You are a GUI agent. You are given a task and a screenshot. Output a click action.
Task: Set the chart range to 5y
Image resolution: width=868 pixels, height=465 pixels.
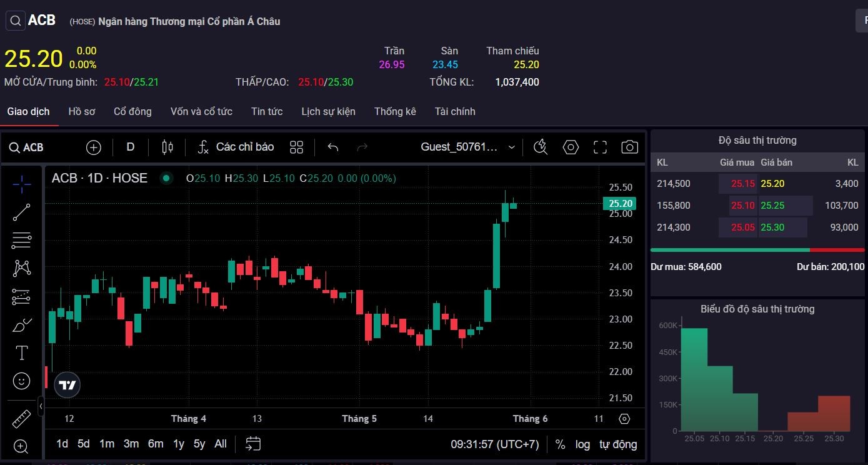pos(199,444)
